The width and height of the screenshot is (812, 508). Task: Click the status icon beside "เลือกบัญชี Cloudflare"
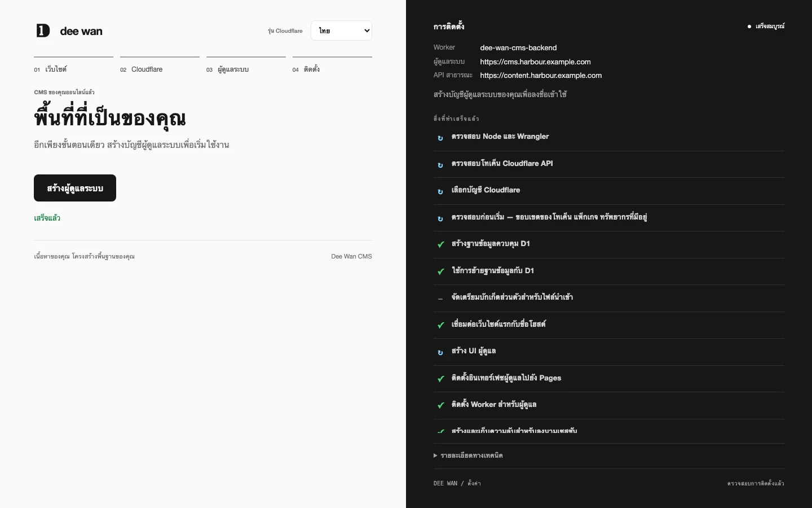440,191
